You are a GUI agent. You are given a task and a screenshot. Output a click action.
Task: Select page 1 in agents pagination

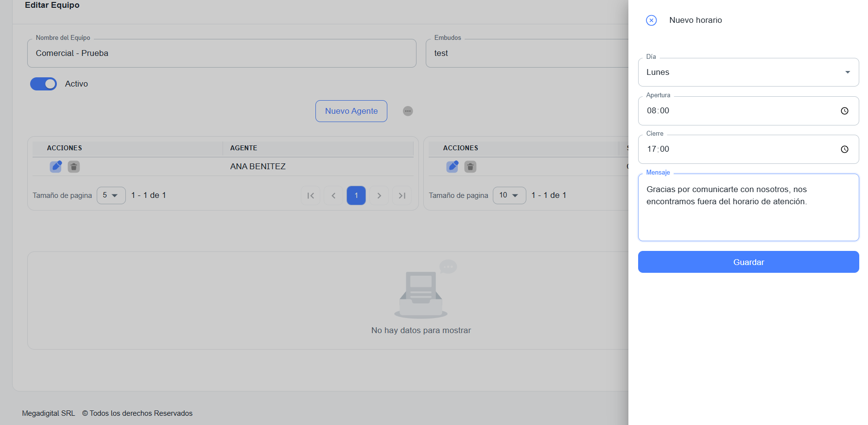pyautogui.click(x=356, y=195)
